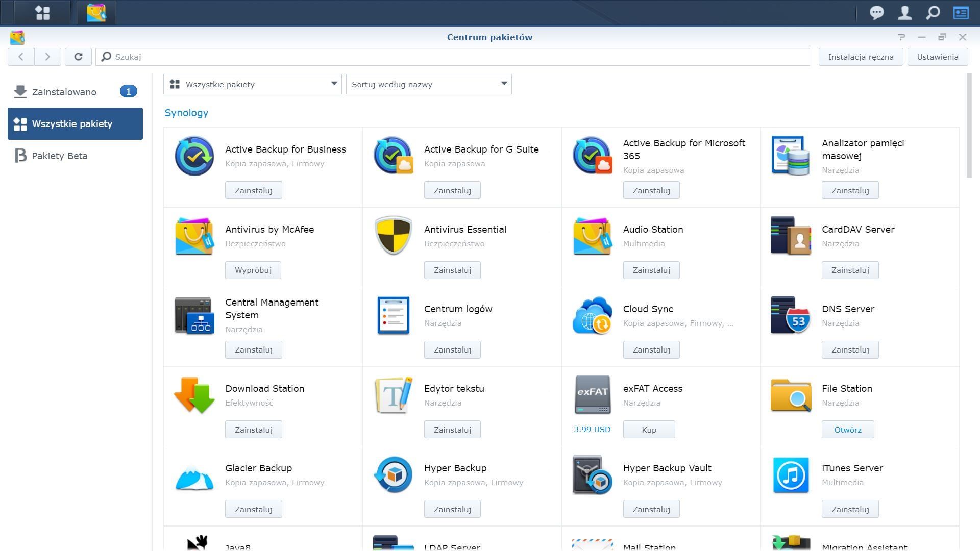Install Hyper Backup package
This screenshot has height=551, width=980.
click(x=452, y=509)
